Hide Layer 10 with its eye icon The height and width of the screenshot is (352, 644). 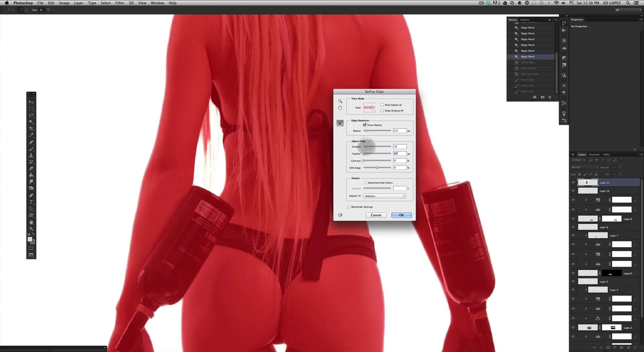[x=573, y=191]
